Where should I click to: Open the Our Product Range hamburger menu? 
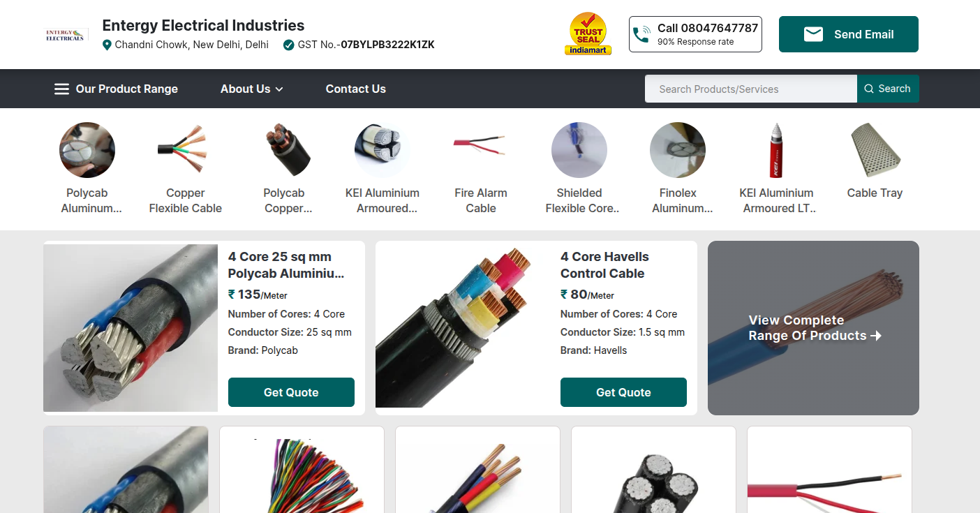click(116, 89)
